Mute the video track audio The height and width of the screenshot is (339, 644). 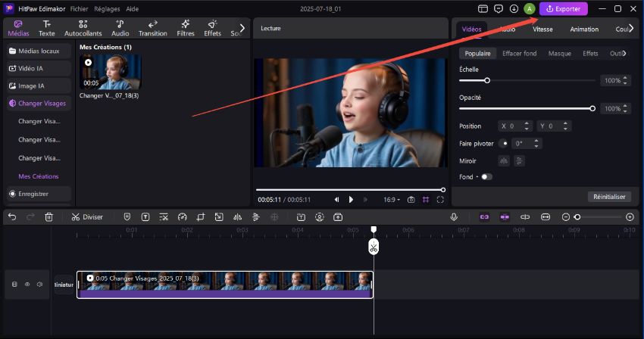pos(40,284)
